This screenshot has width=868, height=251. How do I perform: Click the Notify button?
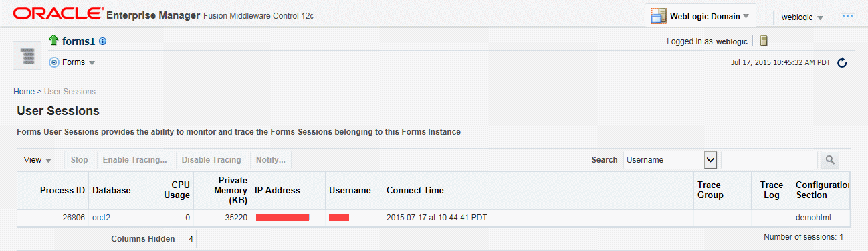pyautogui.click(x=271, y=160)
